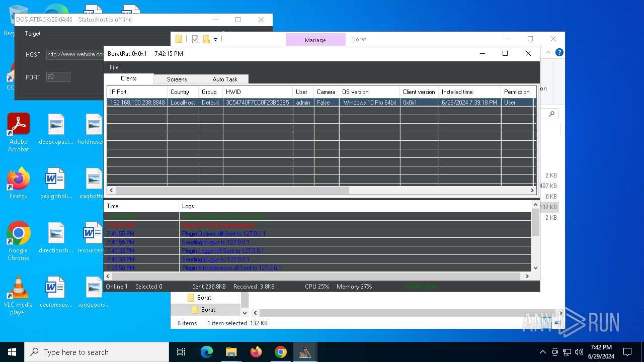Click the Memory 27% status entry
This screenshot has height=362, width=644.
354,287
